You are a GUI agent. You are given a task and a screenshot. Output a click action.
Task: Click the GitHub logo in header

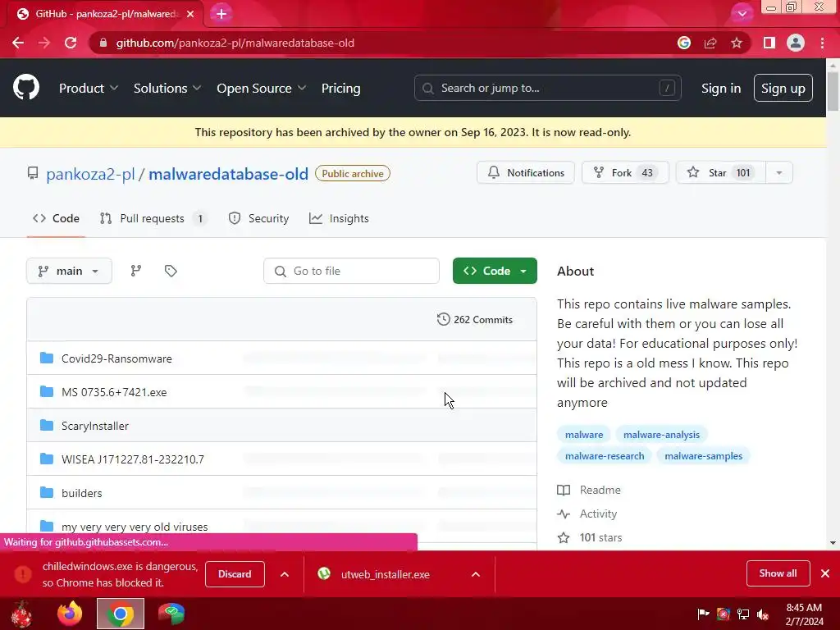tap(26, 88)
